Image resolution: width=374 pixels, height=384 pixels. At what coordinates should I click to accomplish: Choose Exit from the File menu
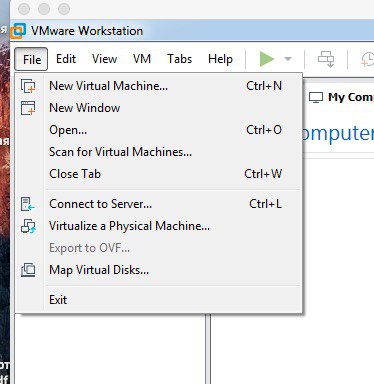159,300
